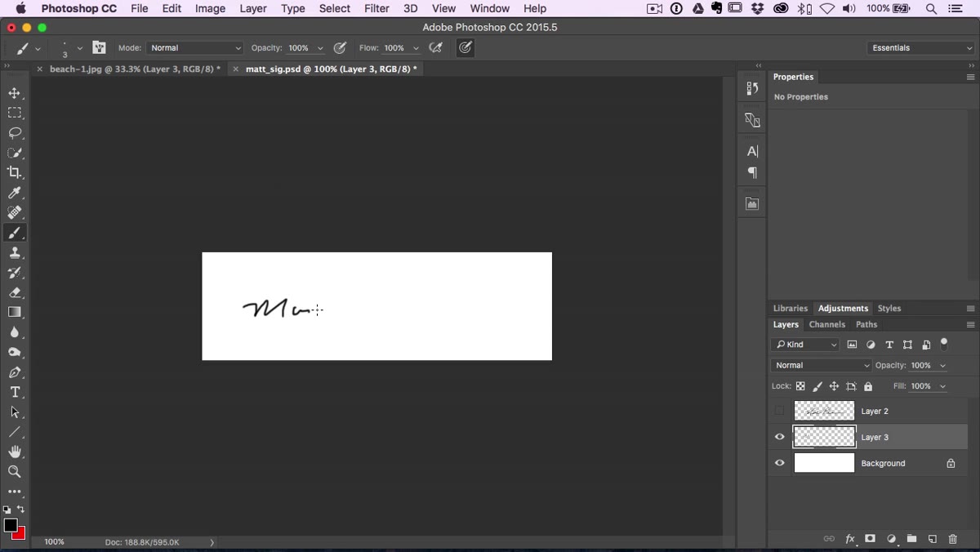The height and width of the screenshot is (552, 980).
Task: Select the Spot Healing Brush tool
Action: [x=15, y=212]
